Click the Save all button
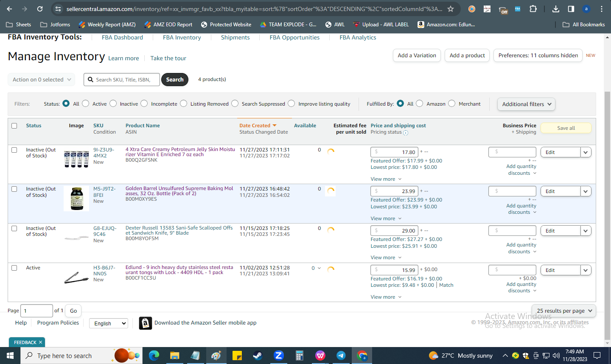611x364 pixels. (x=566, y=128)
